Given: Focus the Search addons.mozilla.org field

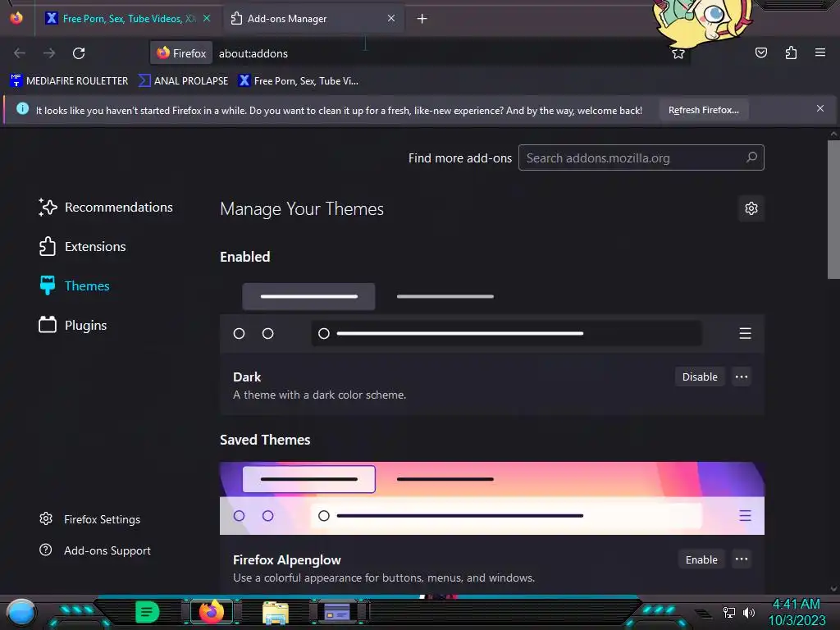Looking at the screenshot, I should (x=641, y=157).
